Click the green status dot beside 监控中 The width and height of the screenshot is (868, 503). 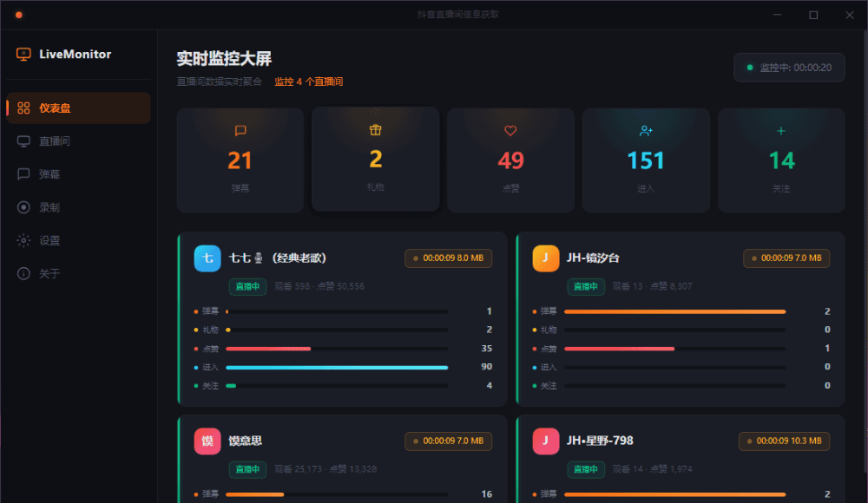click(x=750, y=68)
